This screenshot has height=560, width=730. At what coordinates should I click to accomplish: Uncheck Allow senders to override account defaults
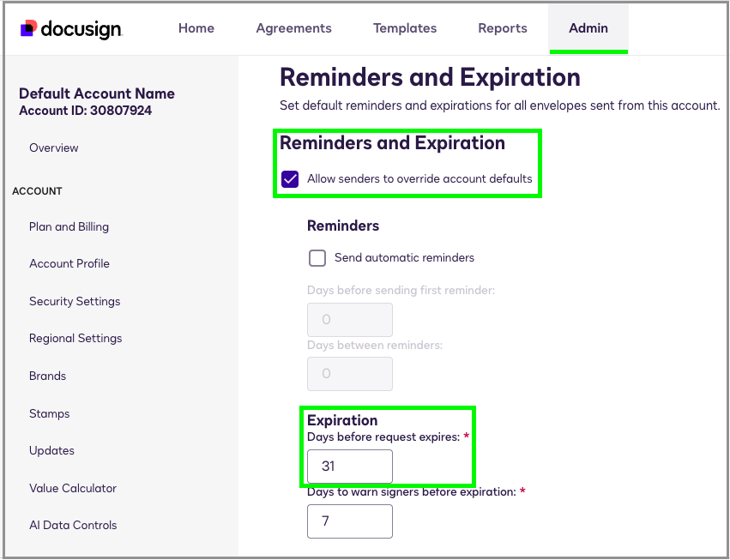tap(290, 179)
